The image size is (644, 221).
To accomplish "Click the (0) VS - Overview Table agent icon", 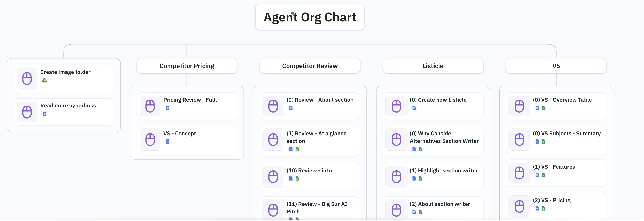I will (x=519, y=106).
